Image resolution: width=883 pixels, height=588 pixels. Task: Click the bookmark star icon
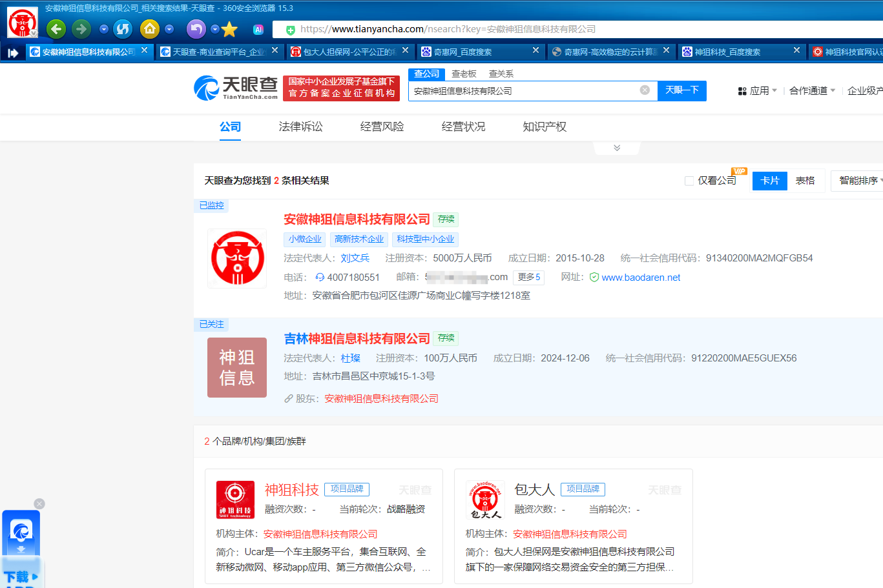click(229, 29)
